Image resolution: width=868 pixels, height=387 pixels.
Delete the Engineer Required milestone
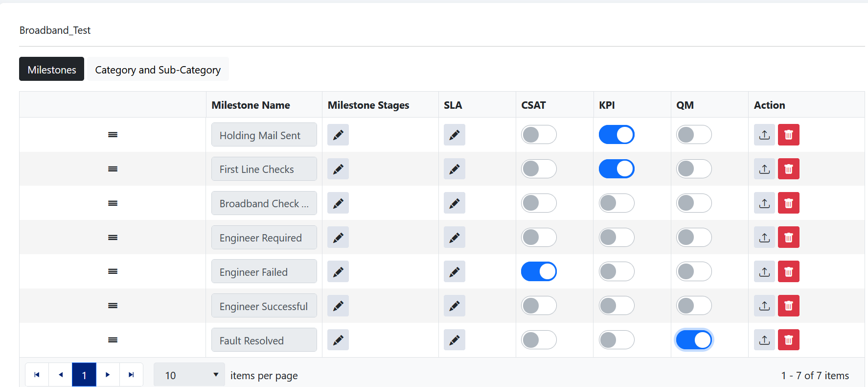(x=788, y=238)
